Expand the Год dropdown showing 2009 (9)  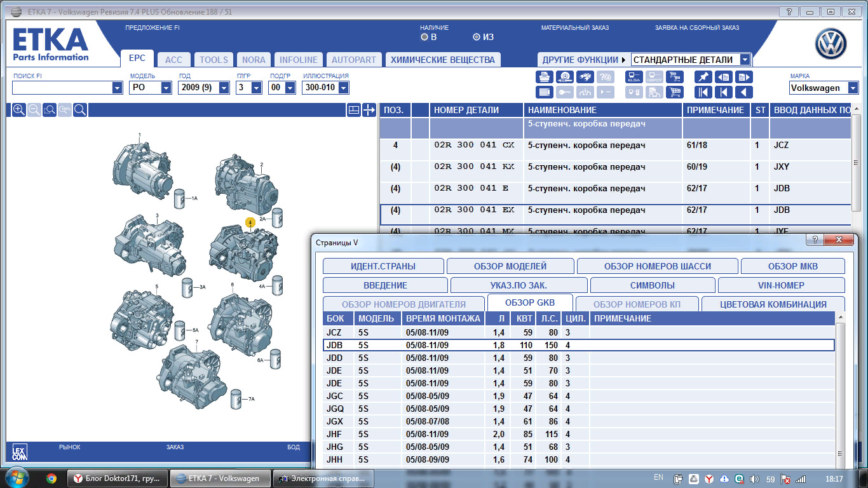[224, 88]
